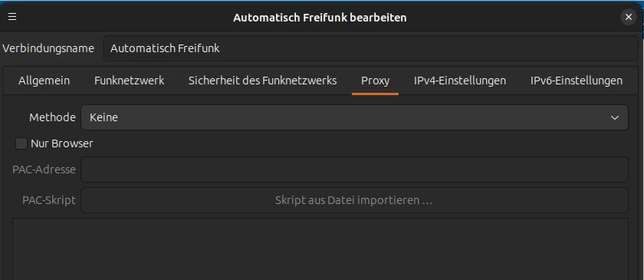Click the empty PAC script text area

coord(320,249)
